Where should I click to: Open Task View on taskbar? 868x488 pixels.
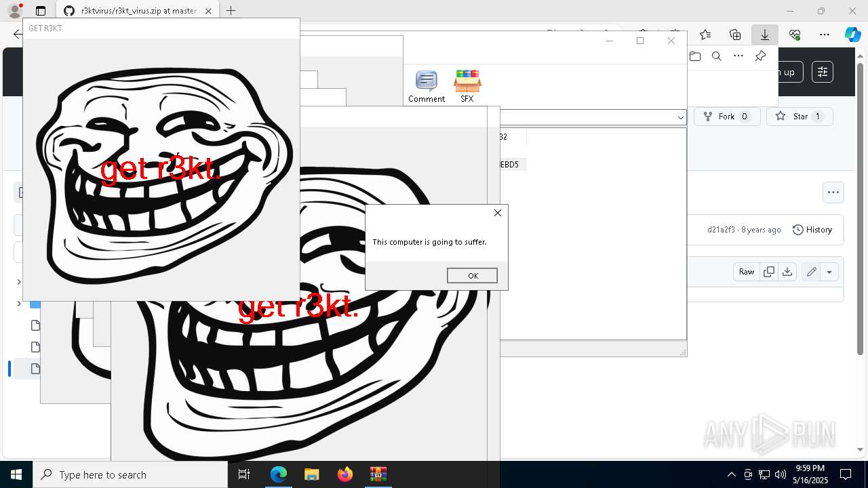(245, 474)
